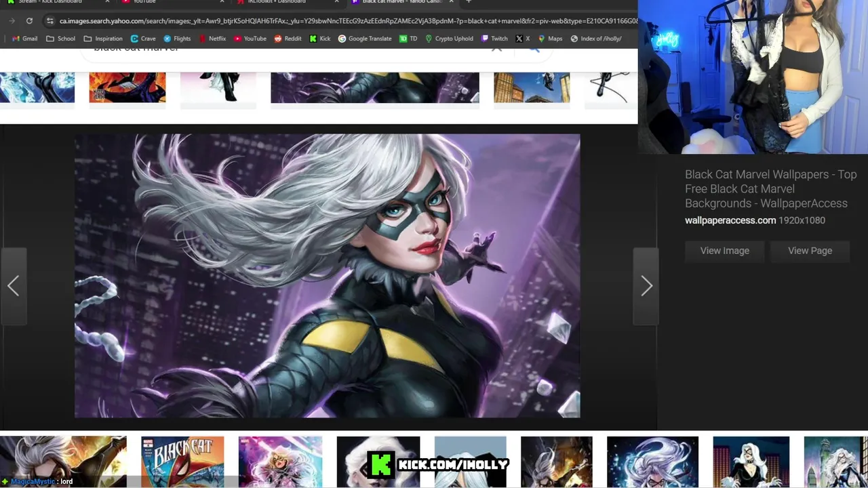
Task: Open the Crave bookmark
Action: click(143, 39)
